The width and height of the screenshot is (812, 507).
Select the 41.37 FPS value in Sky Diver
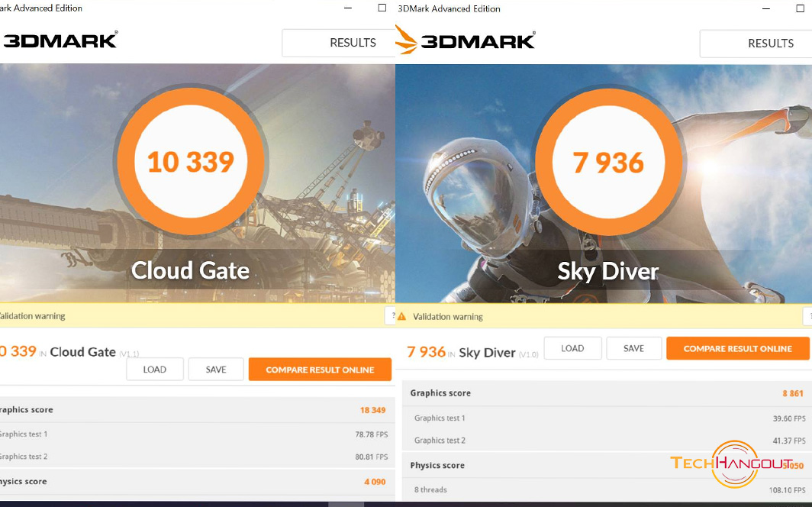click(789, 441)
